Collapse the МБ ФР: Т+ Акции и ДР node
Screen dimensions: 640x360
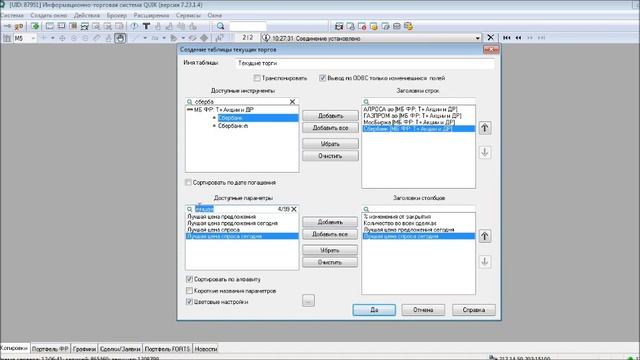(190, 110)
